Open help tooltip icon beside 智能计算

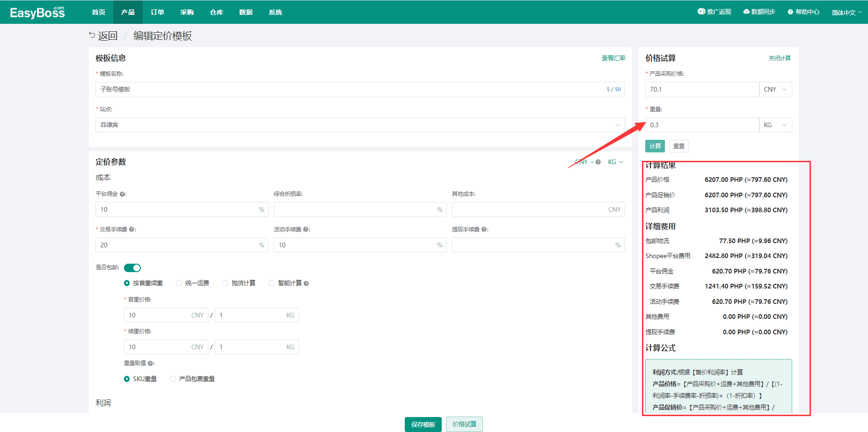306,283
